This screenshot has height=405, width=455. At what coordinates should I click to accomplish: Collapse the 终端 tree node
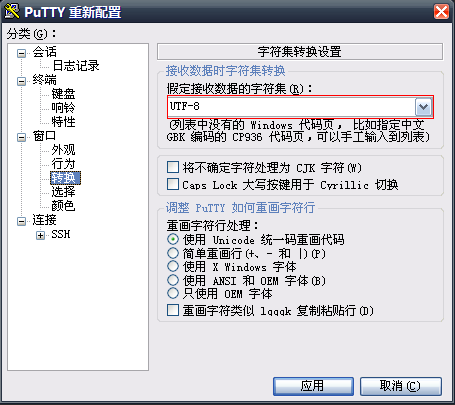coord(21,81)
